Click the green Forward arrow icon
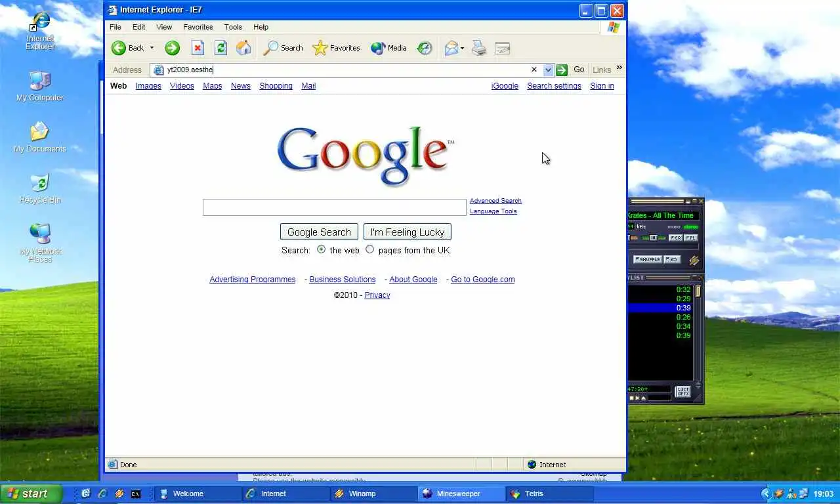Image resolution: width=840 pixels, height=504 pixels. [x=172, y=48]
